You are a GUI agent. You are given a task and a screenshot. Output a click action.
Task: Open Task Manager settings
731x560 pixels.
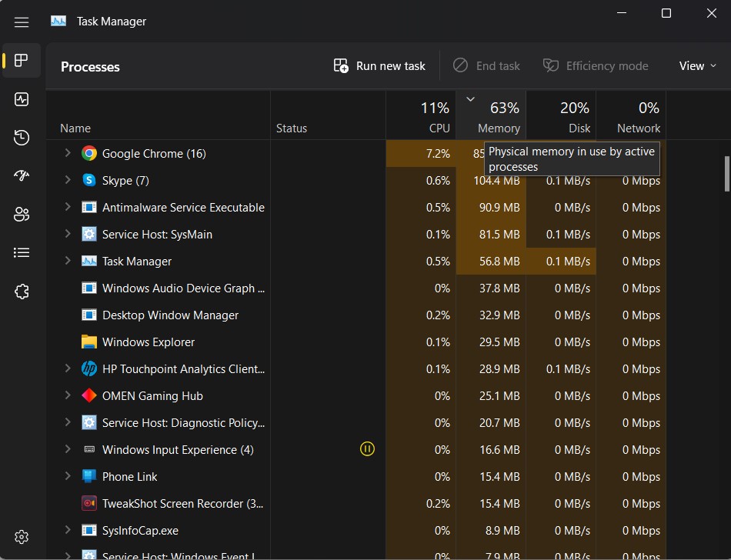click(x=21, y=537)
